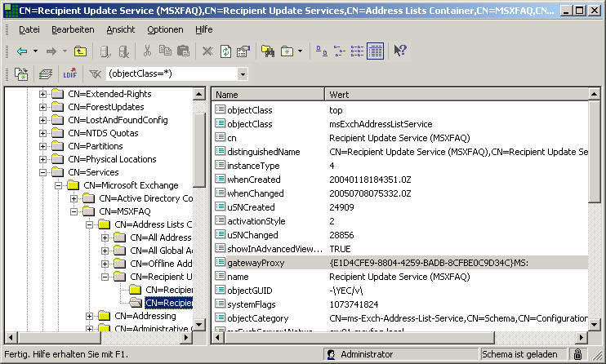This screenshot has height=364, width=606.
Task: Open the Ansicht menu
Action: click(x=121, y=29)
